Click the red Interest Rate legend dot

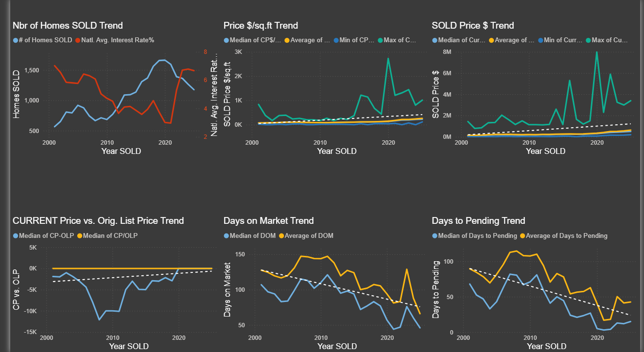(78, 40)
